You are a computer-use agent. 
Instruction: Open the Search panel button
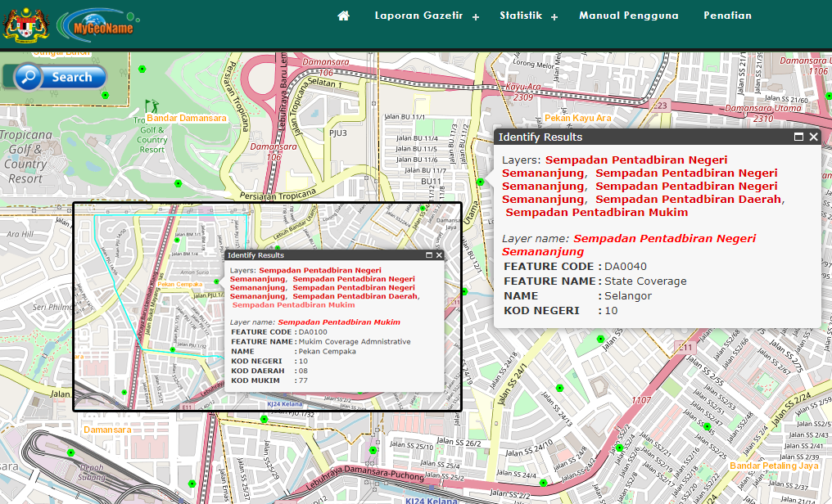click(61, 78)
